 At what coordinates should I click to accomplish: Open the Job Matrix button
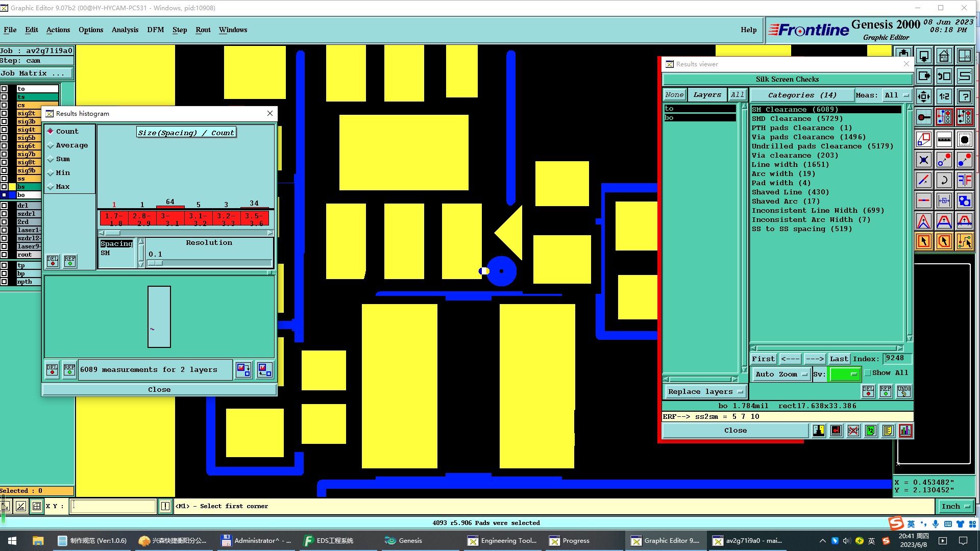click(x=36, y=73)
